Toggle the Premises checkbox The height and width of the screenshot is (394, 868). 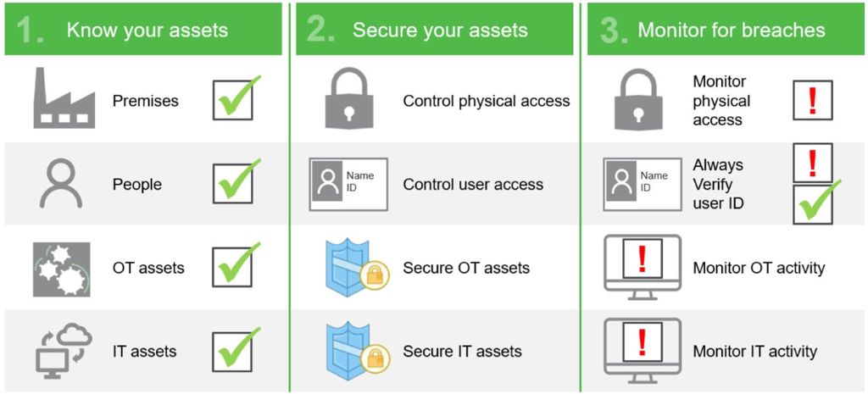coord(233,100)
